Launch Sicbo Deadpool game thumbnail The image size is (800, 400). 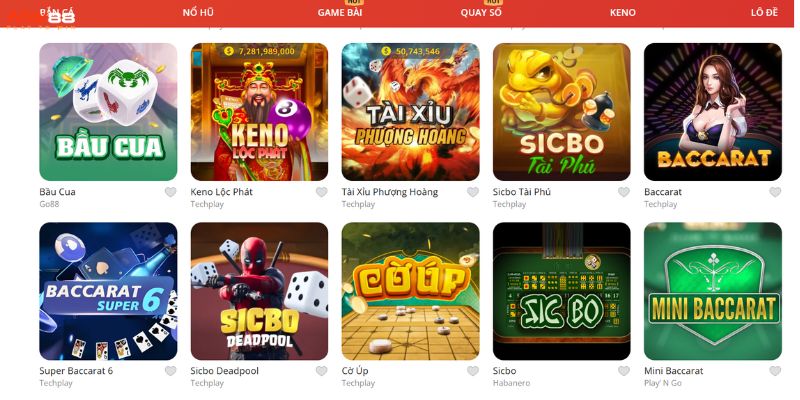pos(259,291)
